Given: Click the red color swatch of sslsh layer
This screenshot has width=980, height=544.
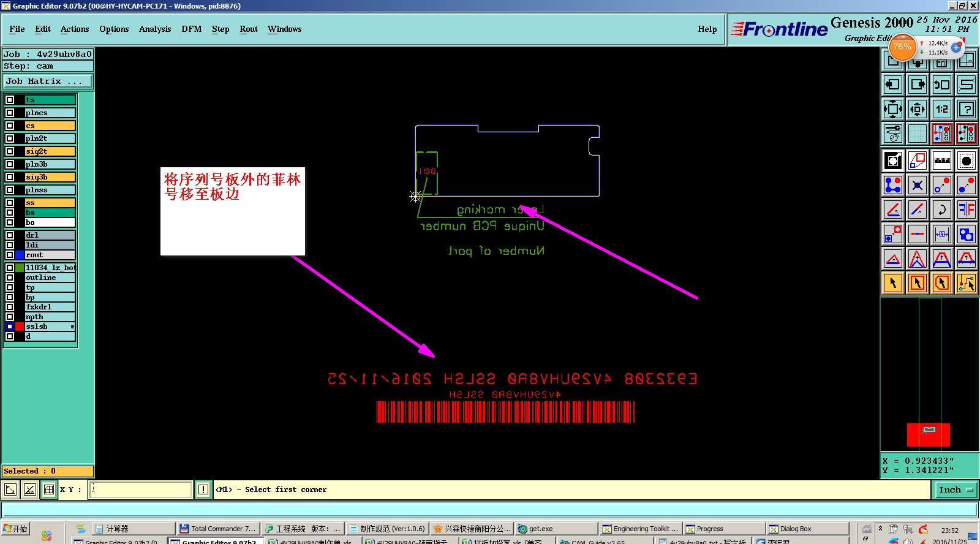Looking at the screenshot, I should coord(20,327).
